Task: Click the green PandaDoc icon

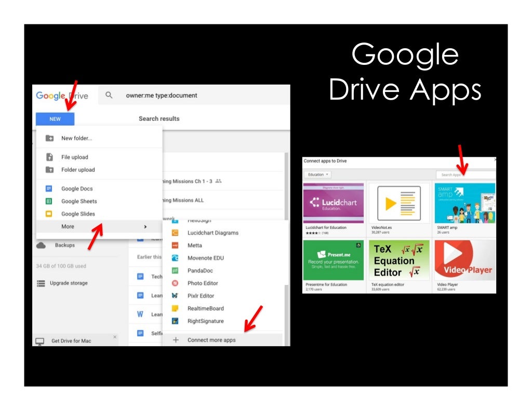Action: click(175, 270)
